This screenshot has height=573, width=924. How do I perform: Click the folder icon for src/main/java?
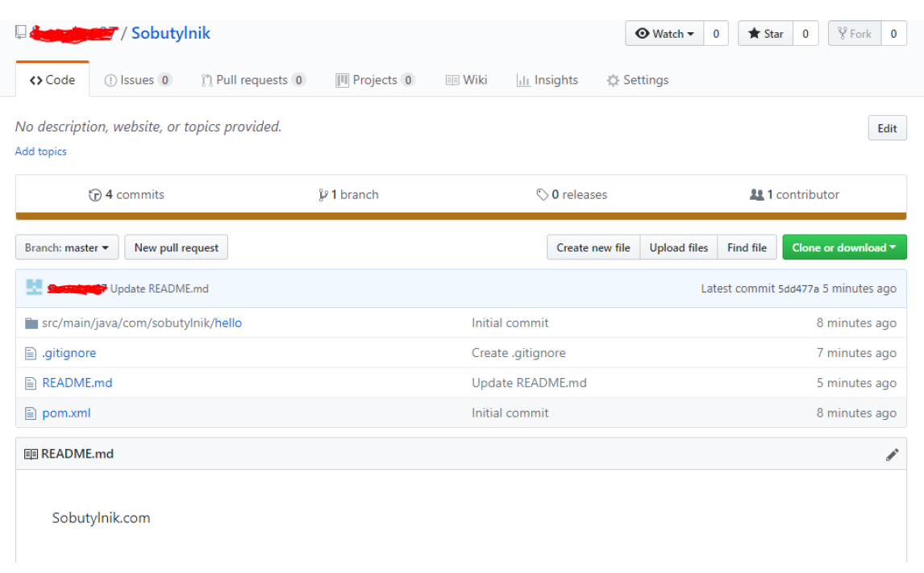click(31, 323)
